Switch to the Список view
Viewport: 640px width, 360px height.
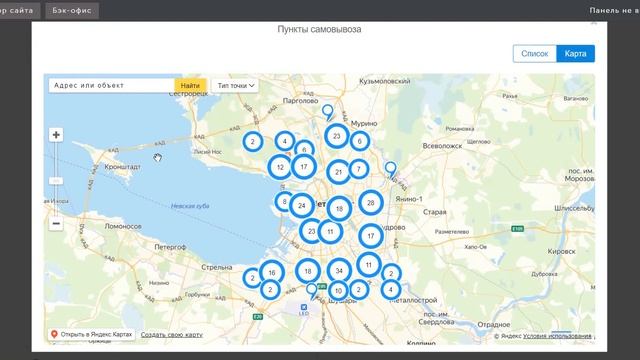[x=535, y=53]
